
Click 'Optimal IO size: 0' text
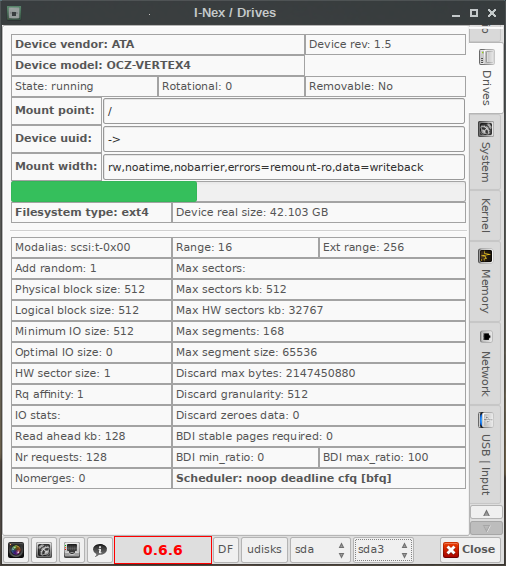64,352
